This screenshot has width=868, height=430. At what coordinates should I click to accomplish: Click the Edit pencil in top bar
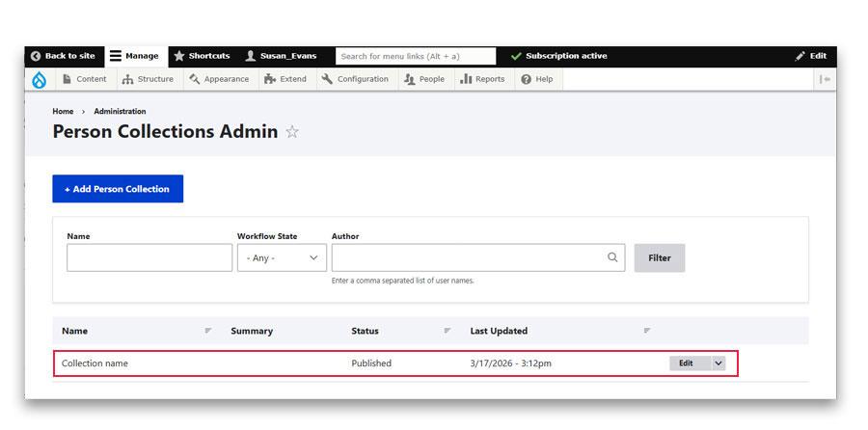(x=811, y=56)
